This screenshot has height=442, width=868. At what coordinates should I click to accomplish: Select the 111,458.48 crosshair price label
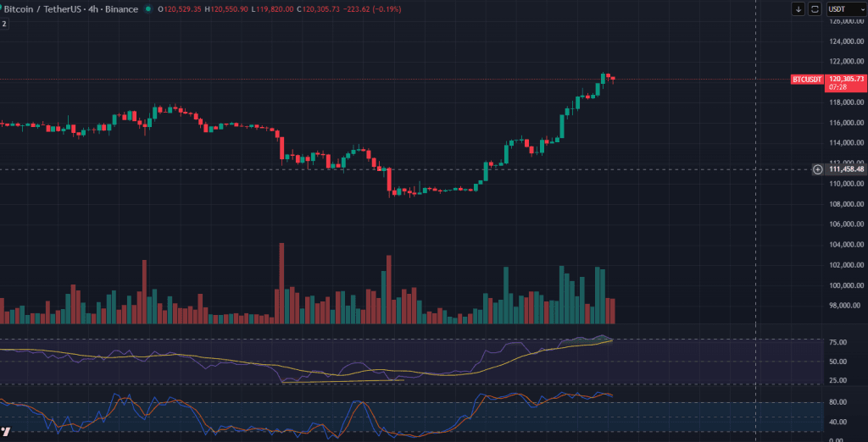click(x=846, y=169)
